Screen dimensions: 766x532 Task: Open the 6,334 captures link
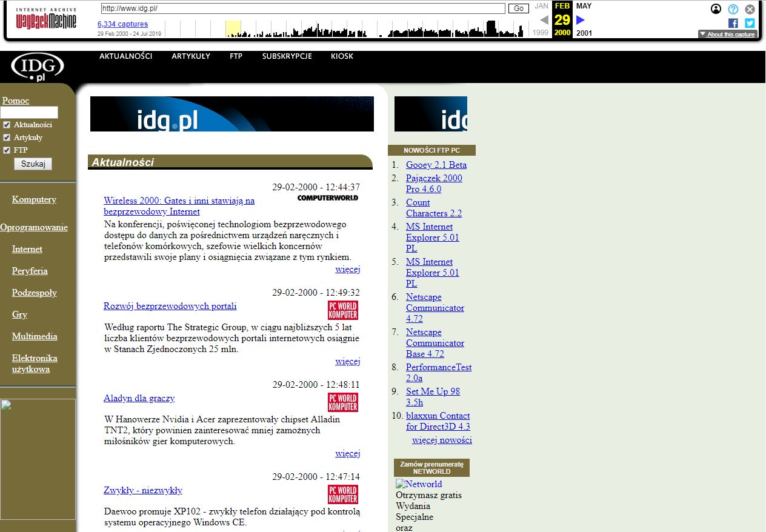122,24
